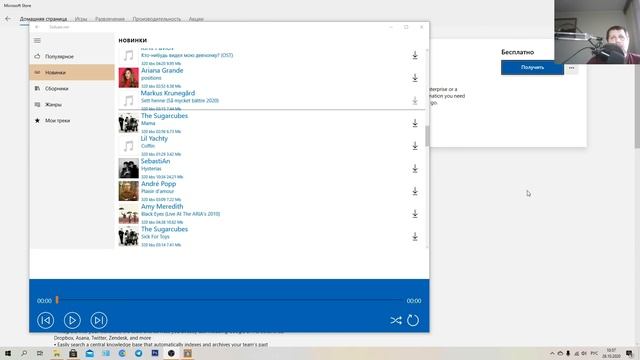Open Игры tab in Microsoft Store
The image size is (640, 360).
(x=81, y=19)
